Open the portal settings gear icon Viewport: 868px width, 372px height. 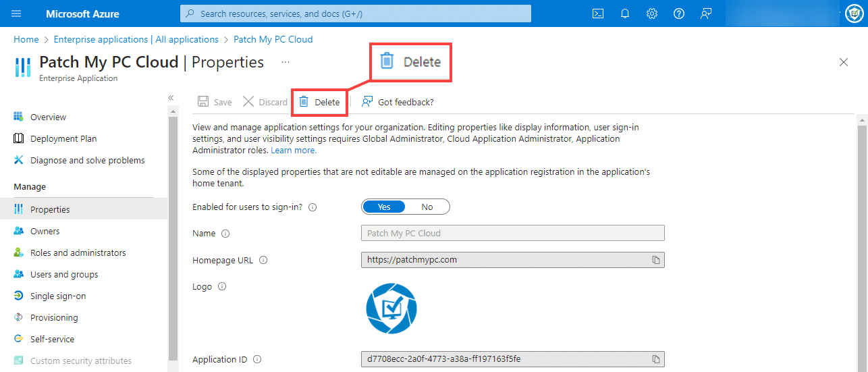652,14
